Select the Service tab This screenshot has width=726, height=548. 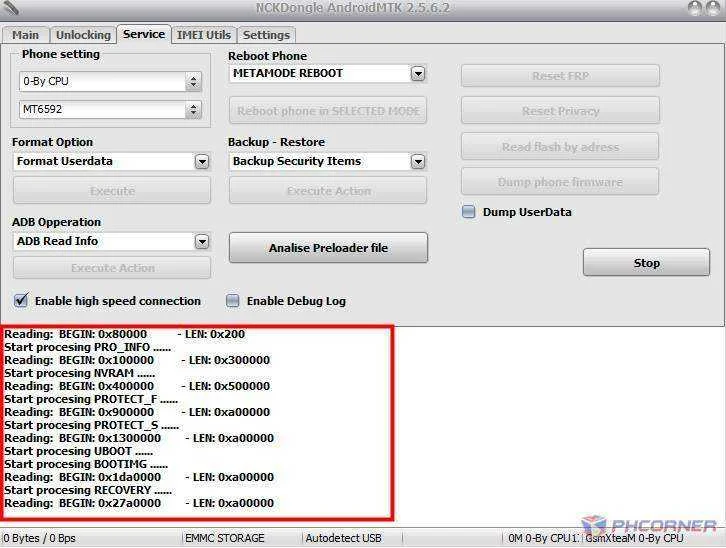(x=144, y=34)
